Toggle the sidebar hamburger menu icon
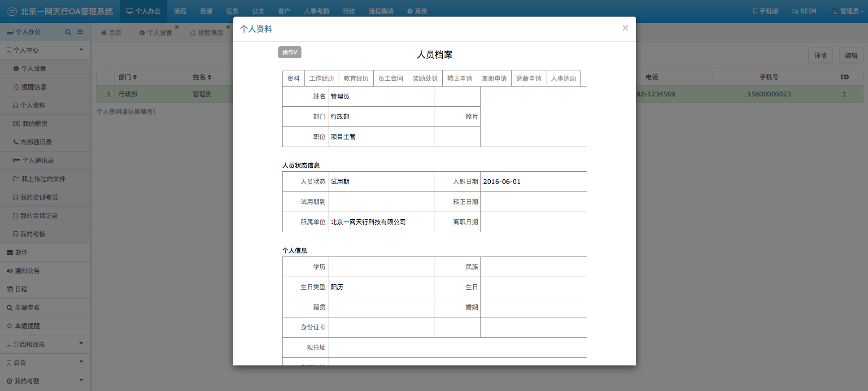 click(80, 32)
